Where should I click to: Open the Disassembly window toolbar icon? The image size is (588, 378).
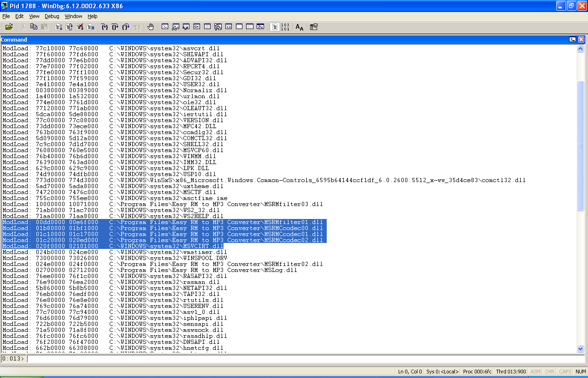click(229, 27)
